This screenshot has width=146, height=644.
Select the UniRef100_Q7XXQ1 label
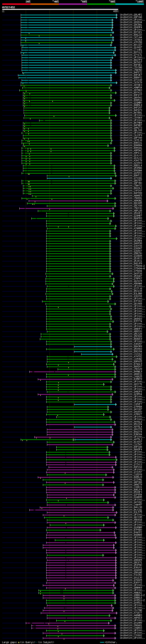(x=131, y=178)
